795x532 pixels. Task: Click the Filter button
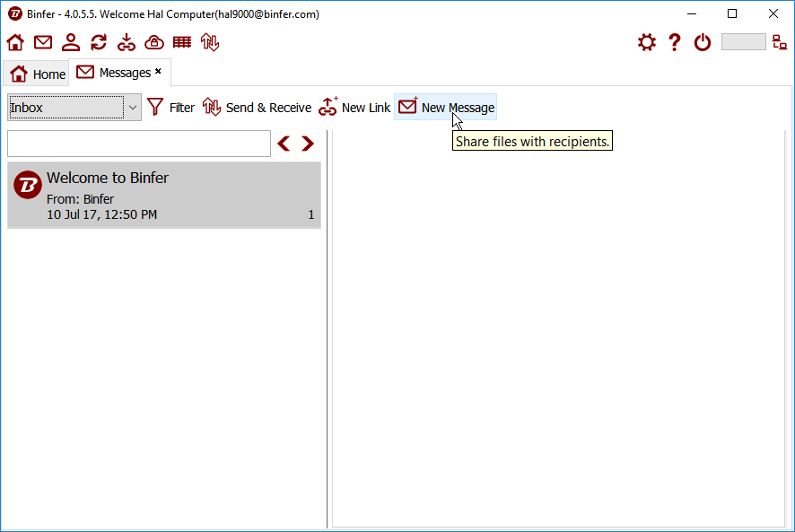pos(170,108)
